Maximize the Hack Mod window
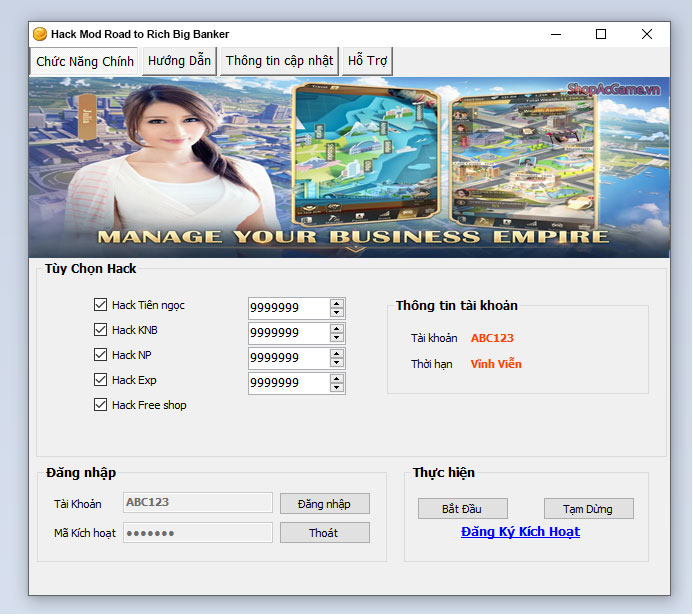The image size is (693, 616). point(601,34)
